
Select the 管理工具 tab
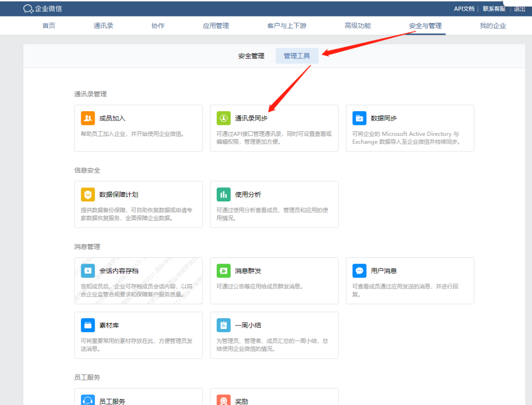(297, 56)
